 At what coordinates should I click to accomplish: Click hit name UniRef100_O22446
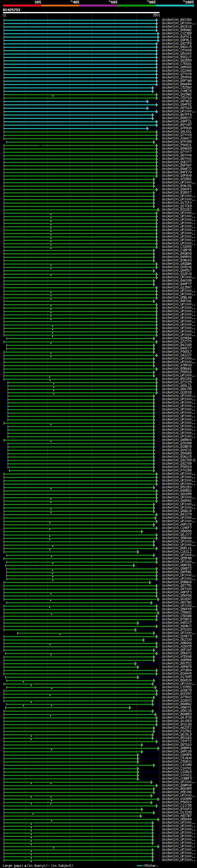[176, 71]
